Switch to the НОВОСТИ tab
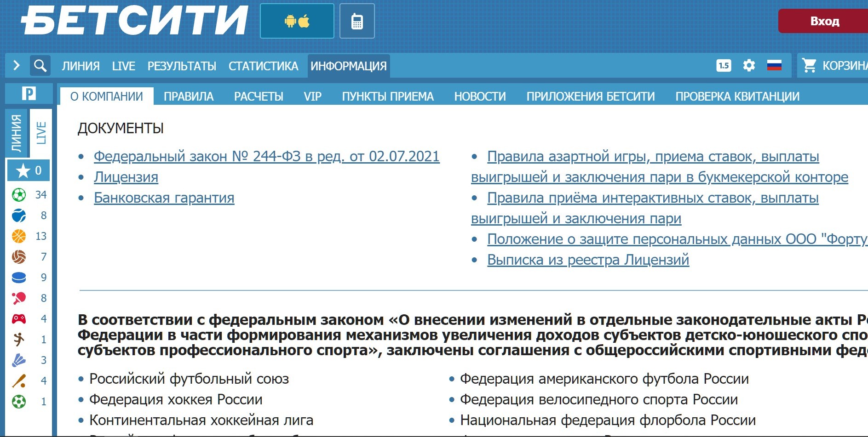The width and height of the screenshot is (868, 437). coord(480,96)
